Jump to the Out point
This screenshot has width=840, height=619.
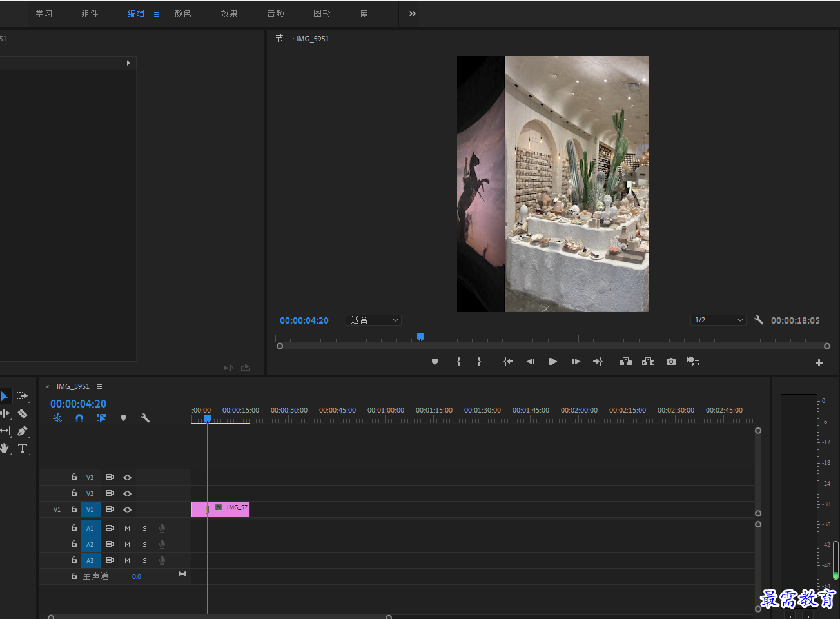tap(598, 362)
